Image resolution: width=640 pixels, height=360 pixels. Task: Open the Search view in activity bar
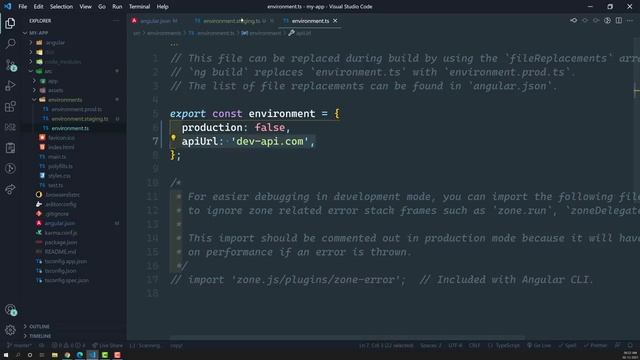pos(10,44)
